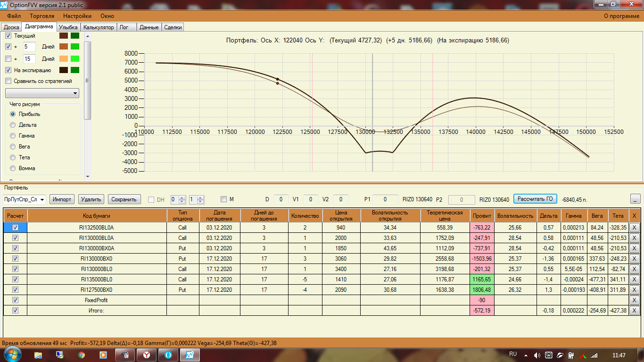
Task: Click the volume speaker tray icon
Action: pos(537,355)
